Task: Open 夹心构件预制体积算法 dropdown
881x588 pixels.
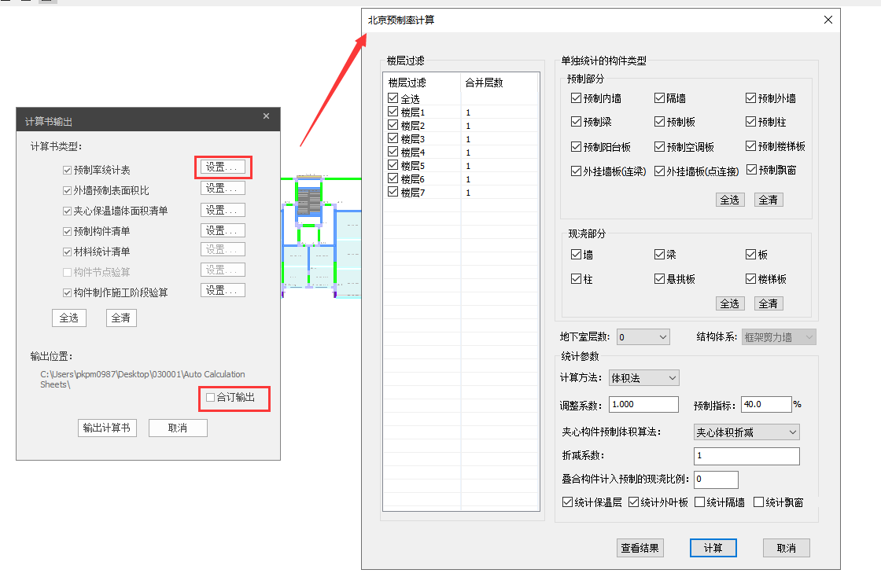Action: (x=746, y=432)
